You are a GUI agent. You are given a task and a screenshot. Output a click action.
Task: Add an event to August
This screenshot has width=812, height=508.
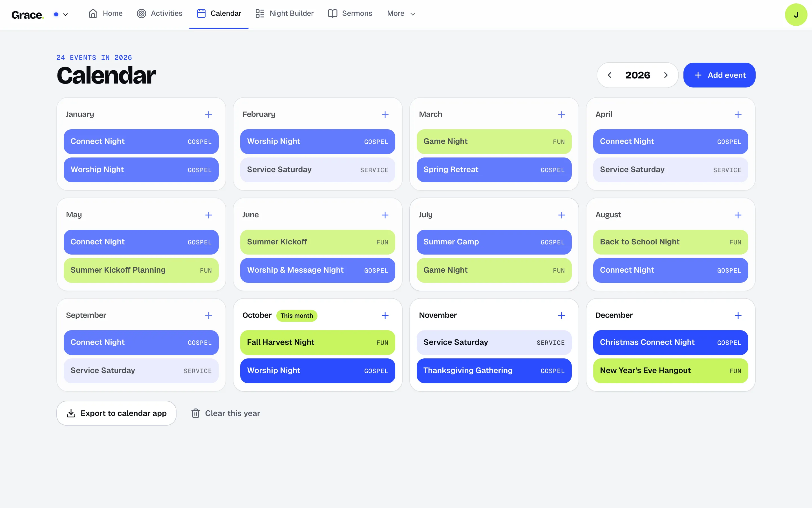[x=738, y=215]
